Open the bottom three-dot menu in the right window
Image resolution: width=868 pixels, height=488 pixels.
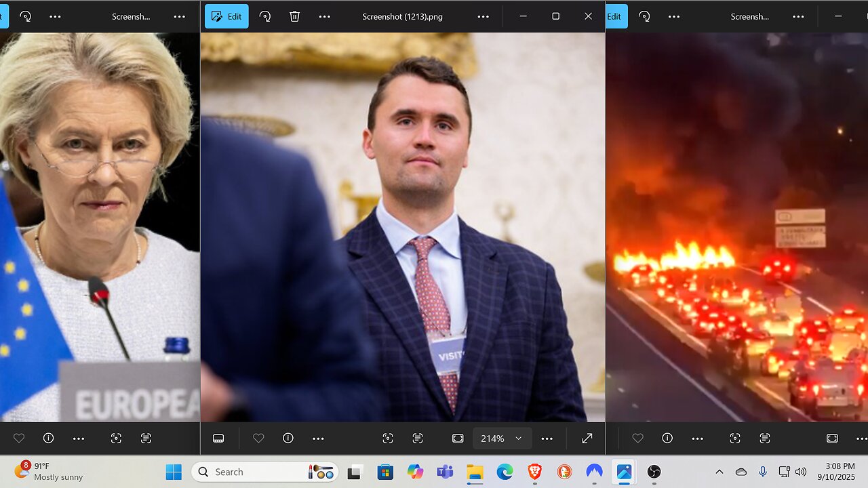tap(697, 439)
